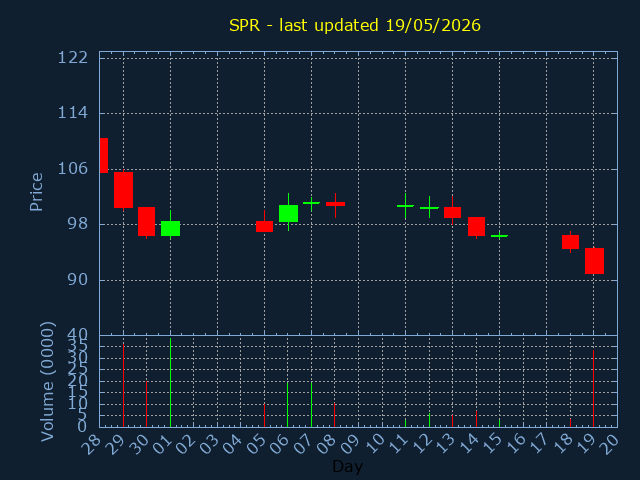Click the day axis label 13
640x480 pixels.
(x=444, y=444)
